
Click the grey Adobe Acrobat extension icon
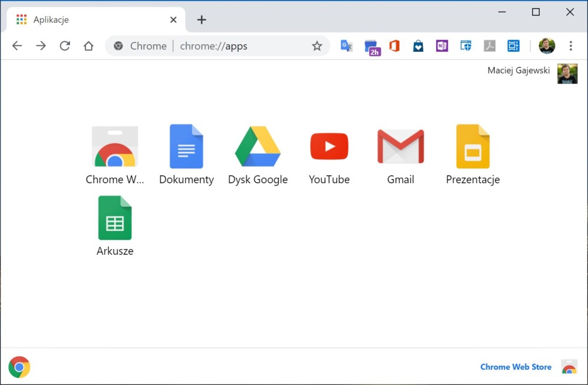(489, 46)
